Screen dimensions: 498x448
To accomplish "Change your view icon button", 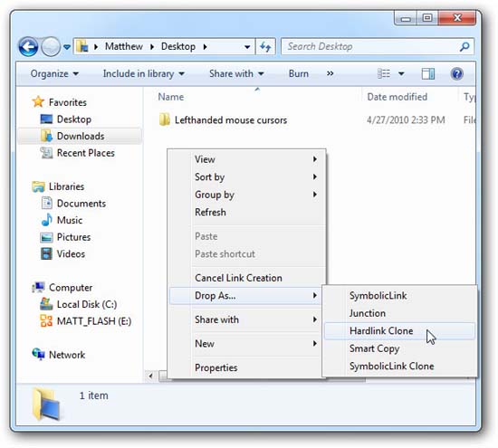I will [x=384, y=73].
